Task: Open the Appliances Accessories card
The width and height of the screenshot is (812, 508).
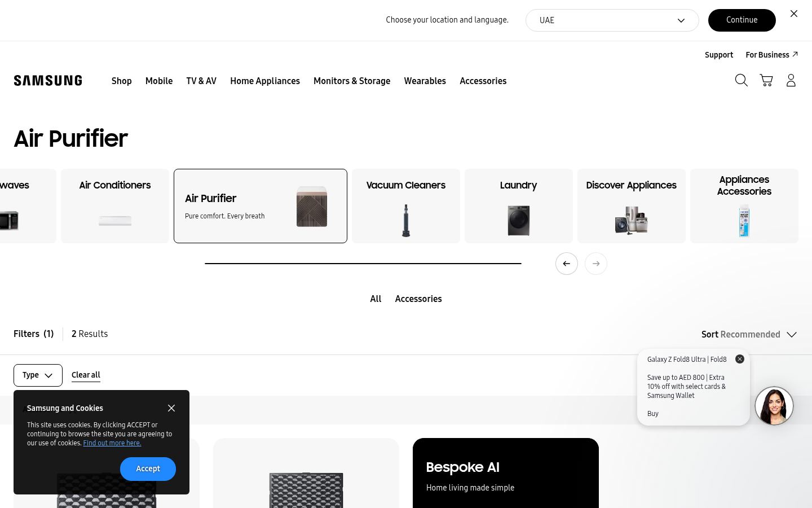Action: pos(744,206)
